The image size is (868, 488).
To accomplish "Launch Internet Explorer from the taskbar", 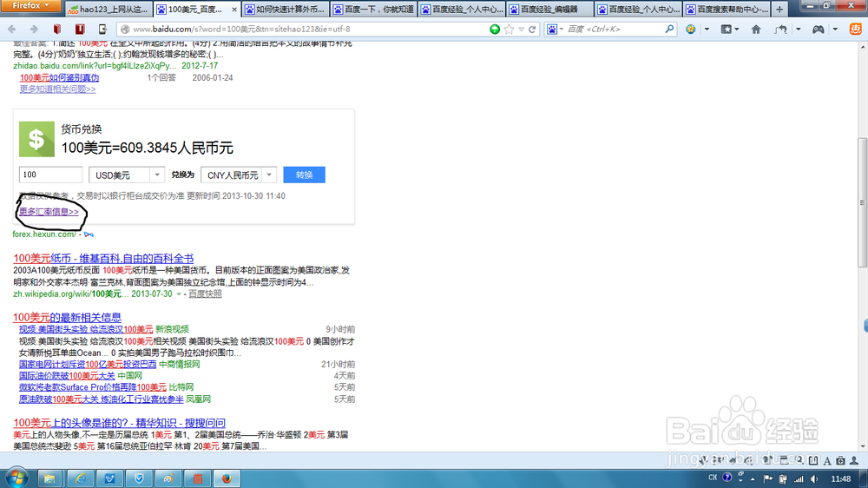I will (x=80, y=478).
